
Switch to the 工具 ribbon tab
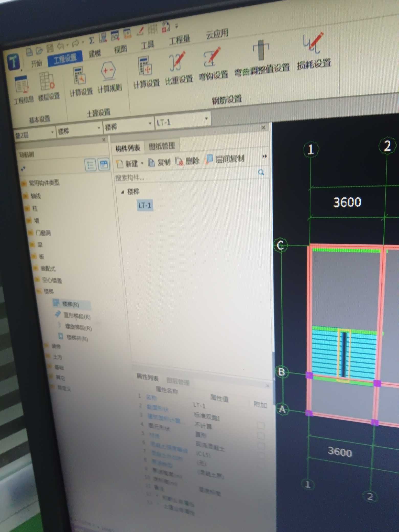pyautogui.click(x=148, y=45)
